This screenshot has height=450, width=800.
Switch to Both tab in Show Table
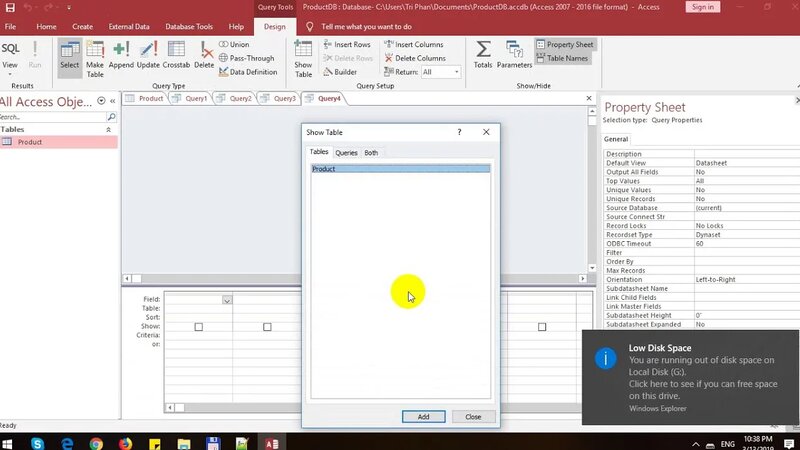pyautogui.click(x=371, y=153)
